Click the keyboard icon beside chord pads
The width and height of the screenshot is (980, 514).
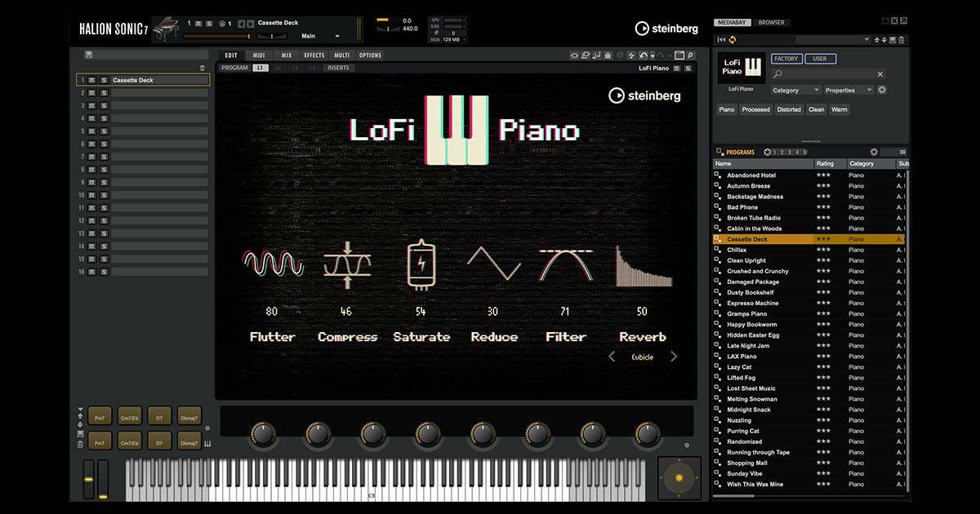pyautogui.click(x=207, y=444)
